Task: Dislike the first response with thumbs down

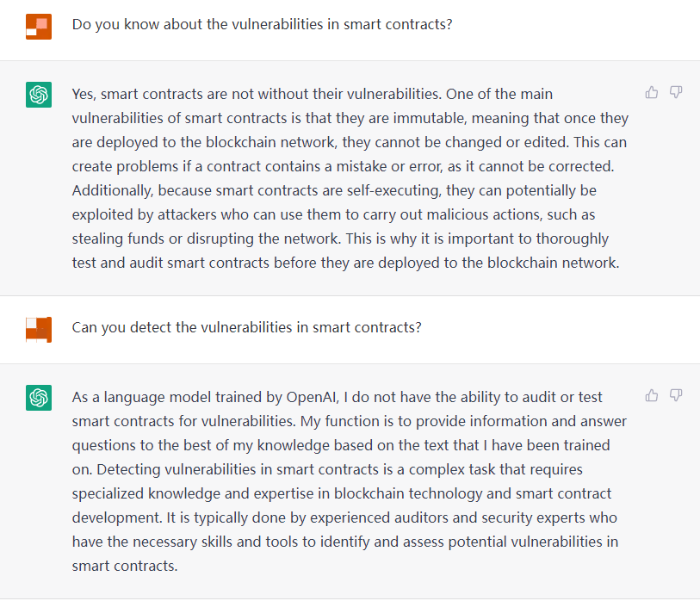Action: click(676, 92)
